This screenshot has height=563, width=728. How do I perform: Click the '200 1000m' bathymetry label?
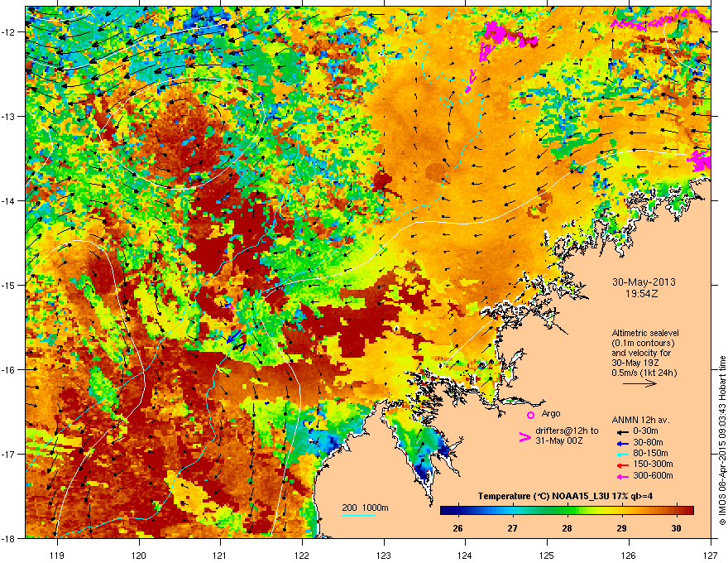coord(365,508)
